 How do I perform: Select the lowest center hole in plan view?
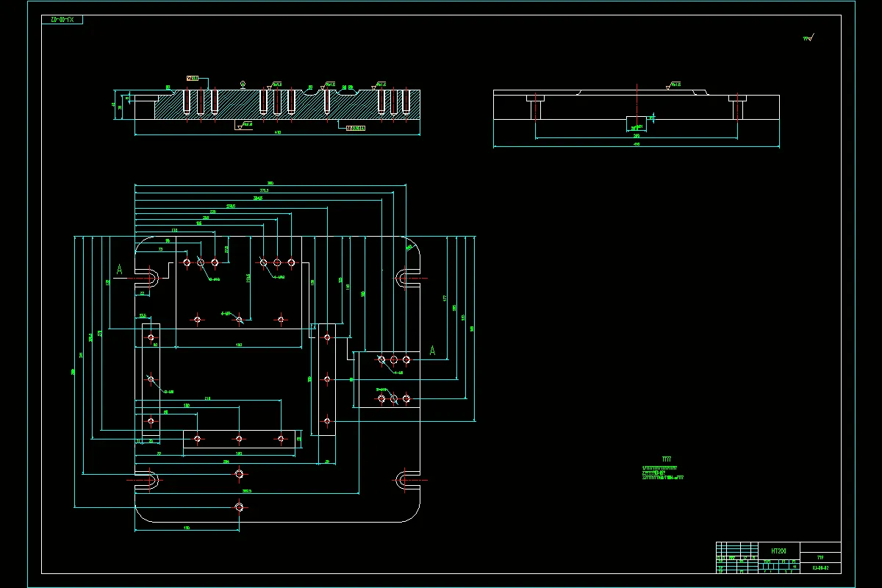point(239,506)
